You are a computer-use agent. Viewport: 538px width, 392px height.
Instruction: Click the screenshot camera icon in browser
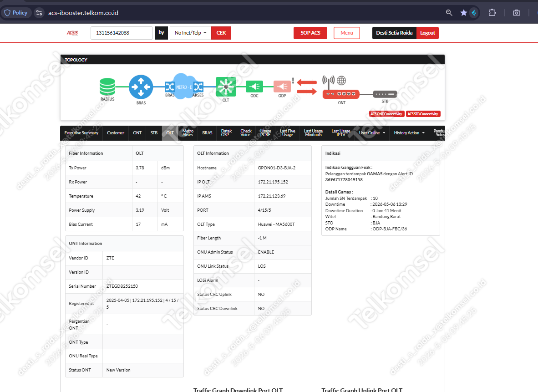[517, 13]
